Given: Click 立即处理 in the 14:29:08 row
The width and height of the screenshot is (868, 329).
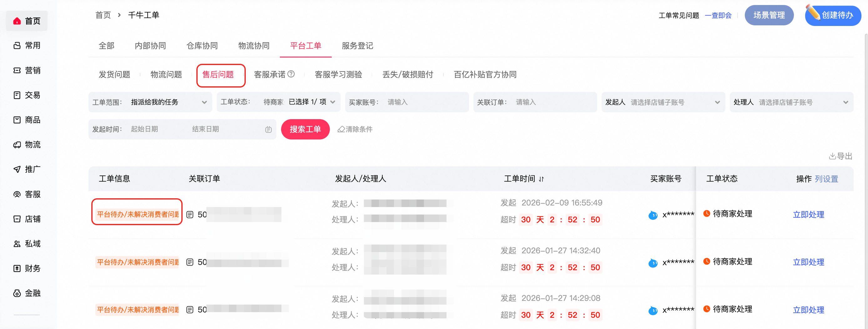Looking at the screenshot, I should point(809,310).
